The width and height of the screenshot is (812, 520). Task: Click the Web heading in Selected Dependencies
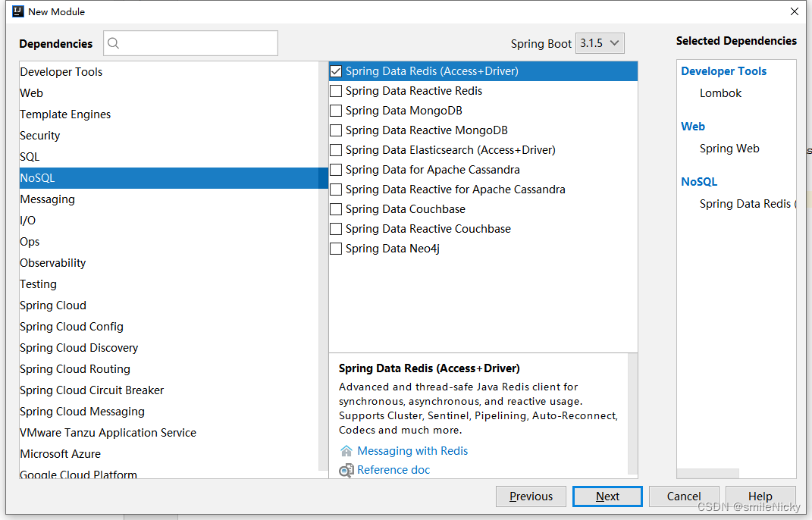pyautogui.click(x=693, y=127)
